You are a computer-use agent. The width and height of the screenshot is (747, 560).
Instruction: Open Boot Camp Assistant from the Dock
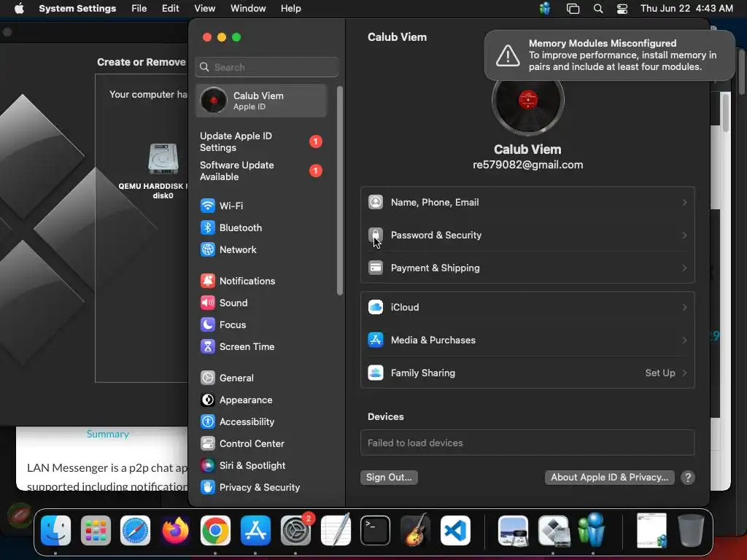[553, 531]
